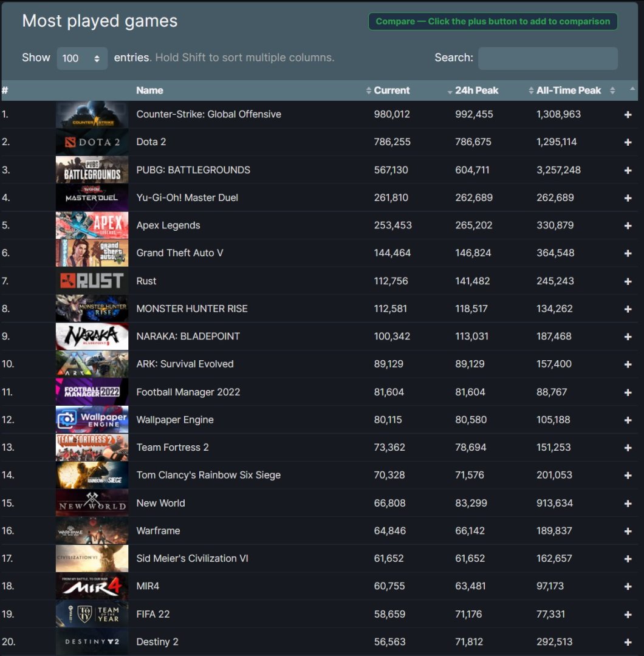The width and height of the screenshot is (644, 656).
Task: Add PUBG: BATTLEGROUNDS to comparison with plus
Action: click(628, 170)
